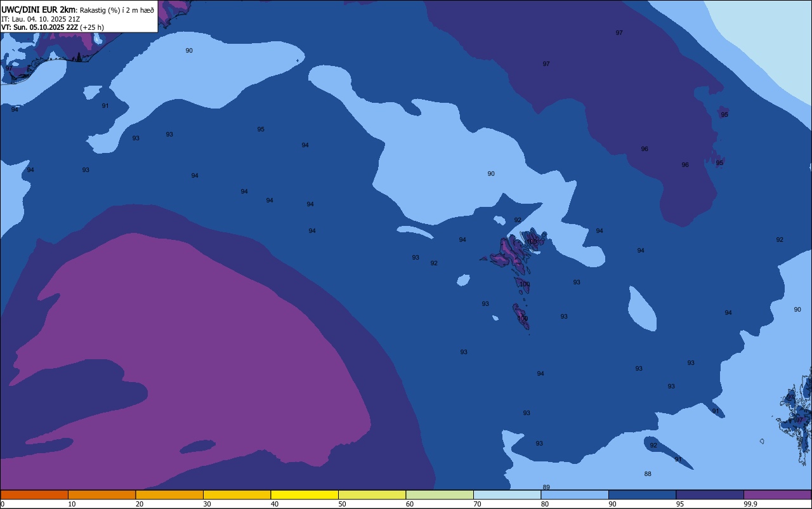Select the "70" legend tick label
812x509 pixels.
point(477,504)
